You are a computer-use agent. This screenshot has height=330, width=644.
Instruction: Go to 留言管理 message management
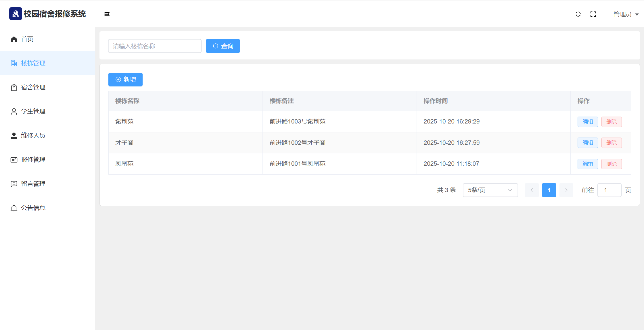click(x=33, y=184)
